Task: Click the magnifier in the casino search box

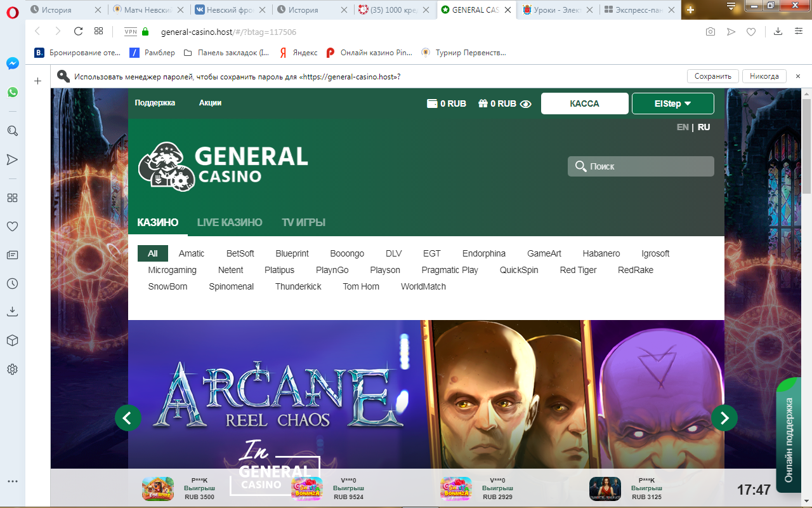Action: (581, 166)
